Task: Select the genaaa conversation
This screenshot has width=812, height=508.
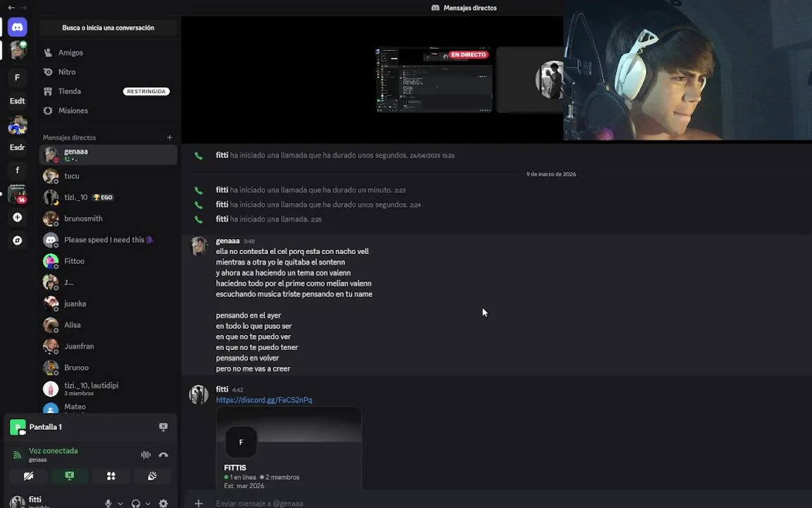Action: click(109, 155)
